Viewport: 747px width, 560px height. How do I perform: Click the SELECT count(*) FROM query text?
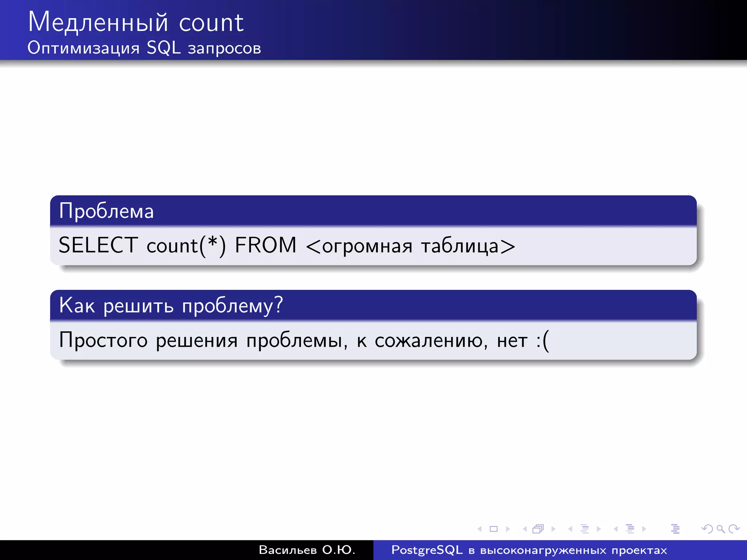pyautogui.click(x=287, y=245)
